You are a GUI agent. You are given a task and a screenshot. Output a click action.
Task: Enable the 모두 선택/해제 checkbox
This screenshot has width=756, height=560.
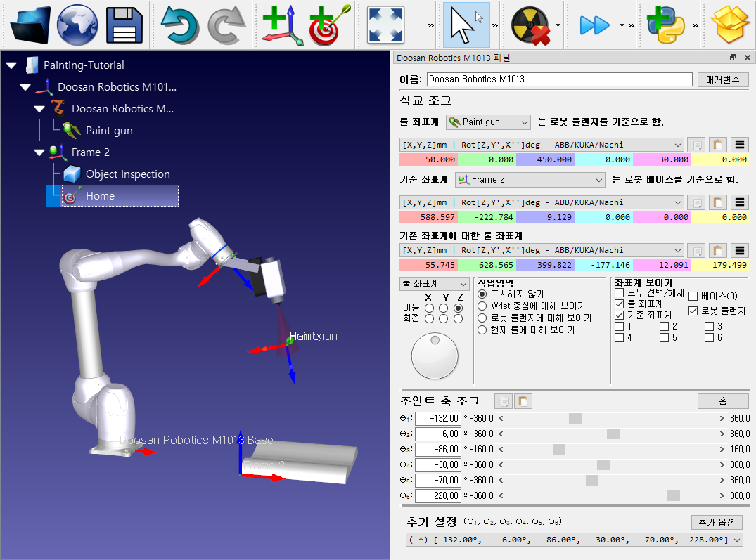click(620, 292)
